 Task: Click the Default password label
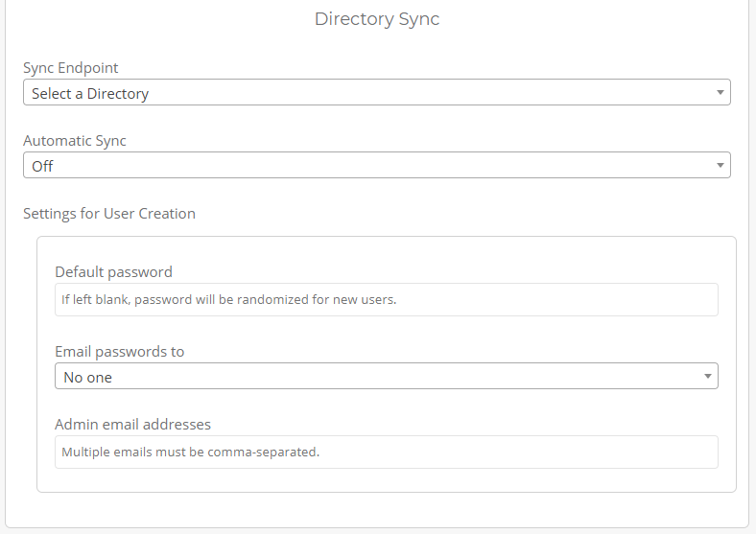tap(113, 272)
